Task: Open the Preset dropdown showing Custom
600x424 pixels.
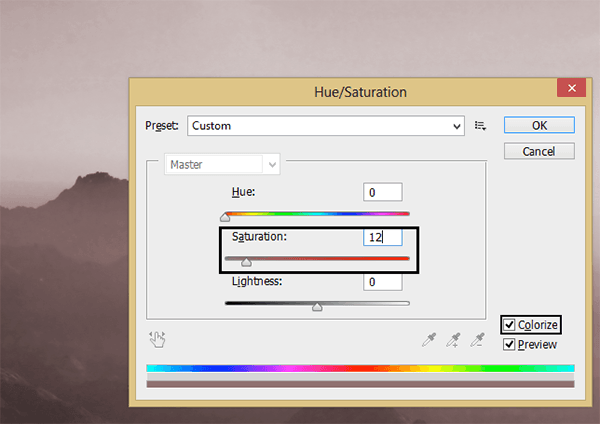Action: [x=324, y=126]
